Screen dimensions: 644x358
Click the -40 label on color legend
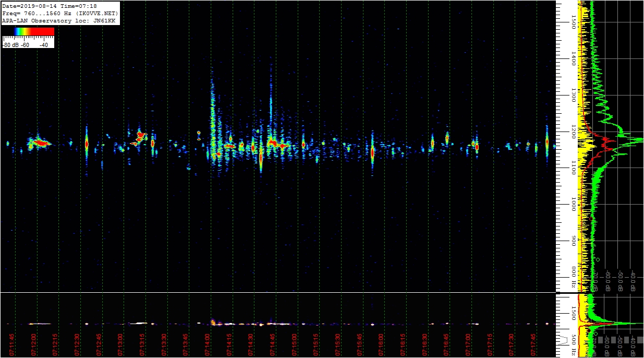44,45
